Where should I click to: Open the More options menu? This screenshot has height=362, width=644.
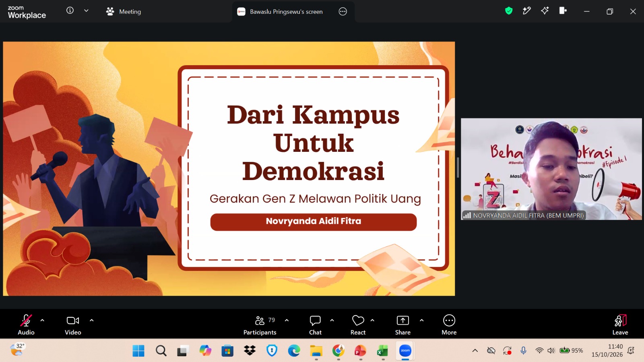point(449,325)
